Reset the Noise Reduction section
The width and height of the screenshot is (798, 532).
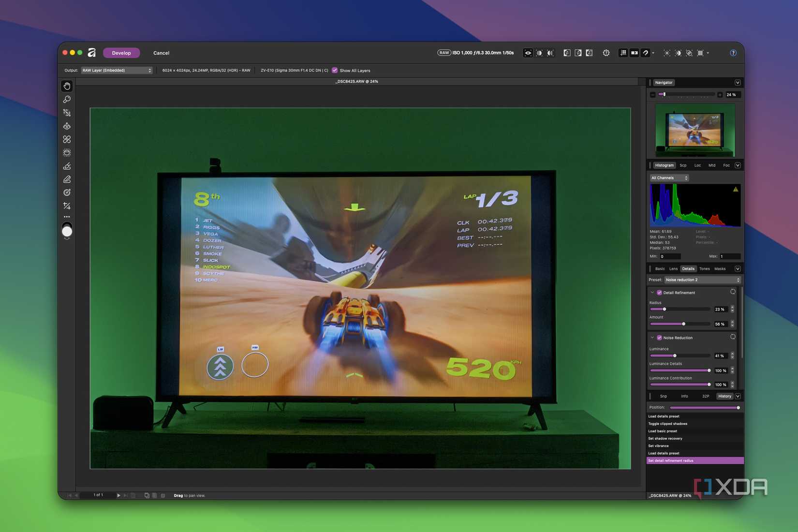pyautogui.click(x=733, y=337)
